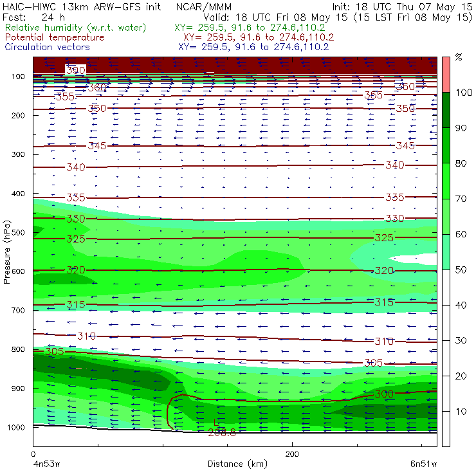Click the colorbar '50' tick label
The image size is (476, 476).
pyautogui.click(x=461, y=270)
